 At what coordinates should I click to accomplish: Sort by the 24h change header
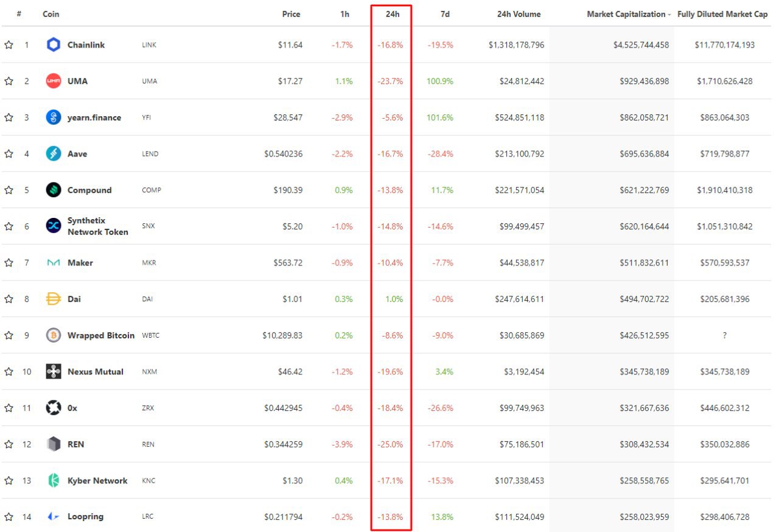(x=393, y=14)
